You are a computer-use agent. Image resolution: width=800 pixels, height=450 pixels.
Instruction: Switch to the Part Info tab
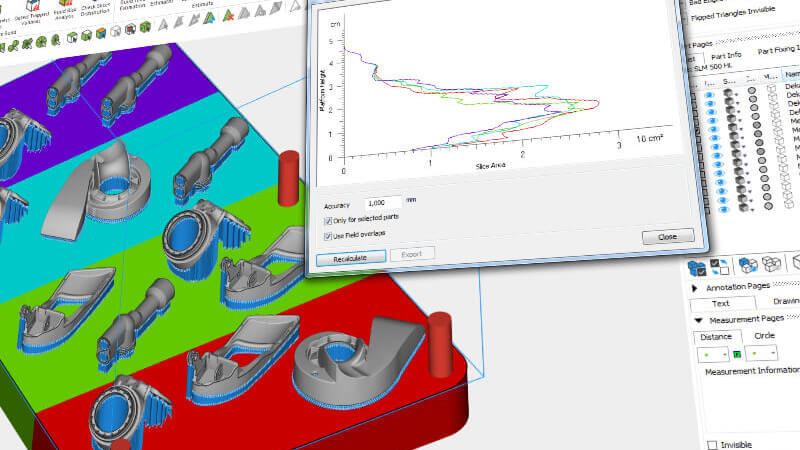pos(719,54)
